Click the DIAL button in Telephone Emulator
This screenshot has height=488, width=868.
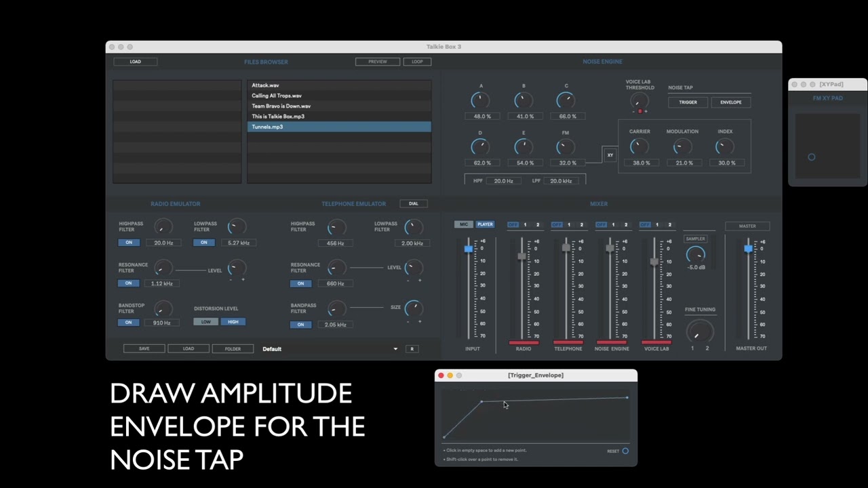(x=414, y=203)
